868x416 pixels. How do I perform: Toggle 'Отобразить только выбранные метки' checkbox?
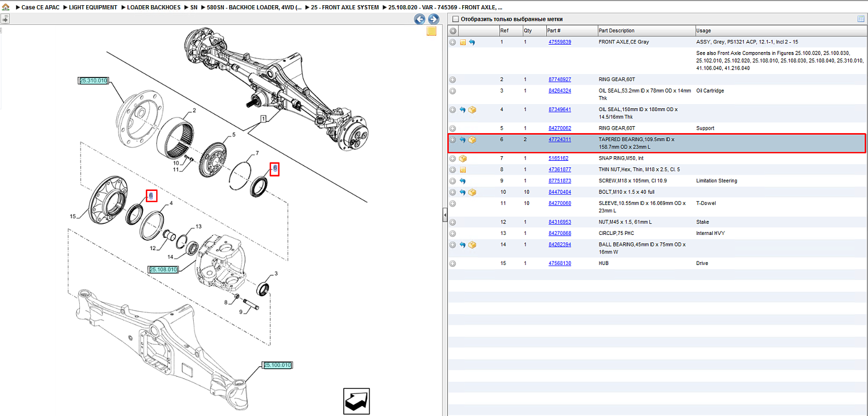coord(455,19)
